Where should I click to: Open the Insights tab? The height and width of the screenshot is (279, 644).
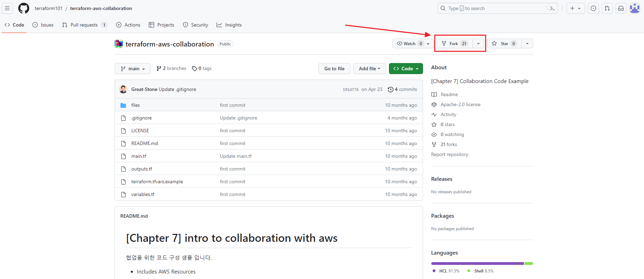[x=229, y=25]
